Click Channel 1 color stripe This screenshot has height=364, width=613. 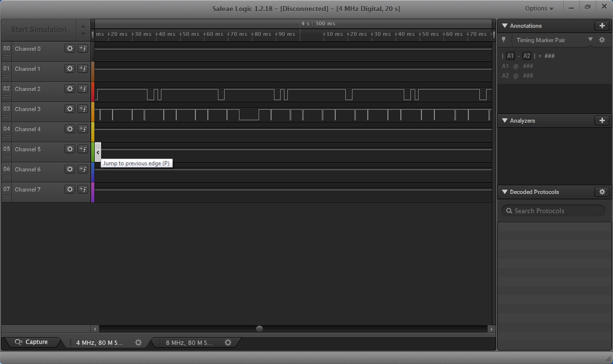pos(93,71)
